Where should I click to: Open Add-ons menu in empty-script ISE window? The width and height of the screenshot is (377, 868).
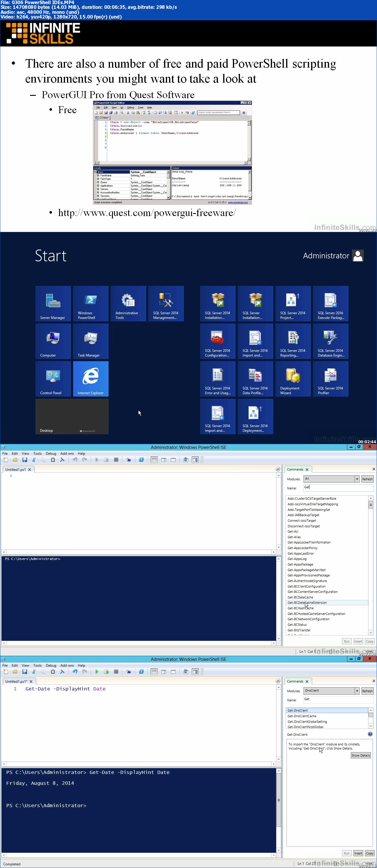click(67, 454)
